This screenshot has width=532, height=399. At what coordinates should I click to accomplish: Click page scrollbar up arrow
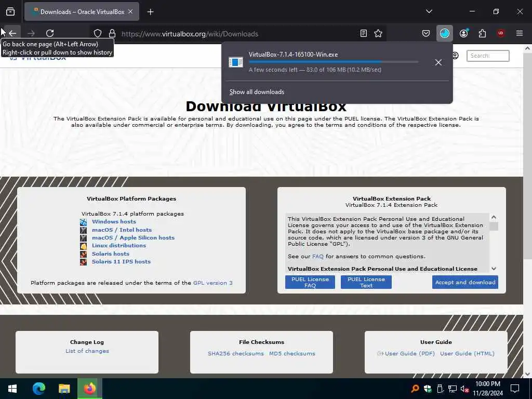(527, 48)
